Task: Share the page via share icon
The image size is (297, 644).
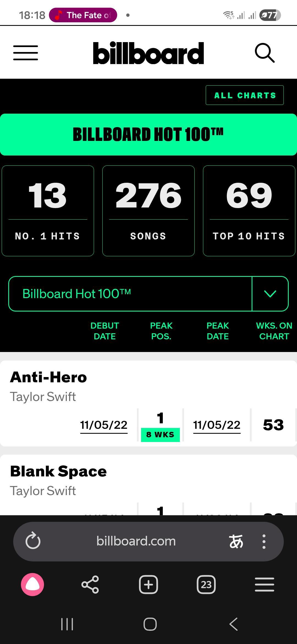Action: (90, 585)
